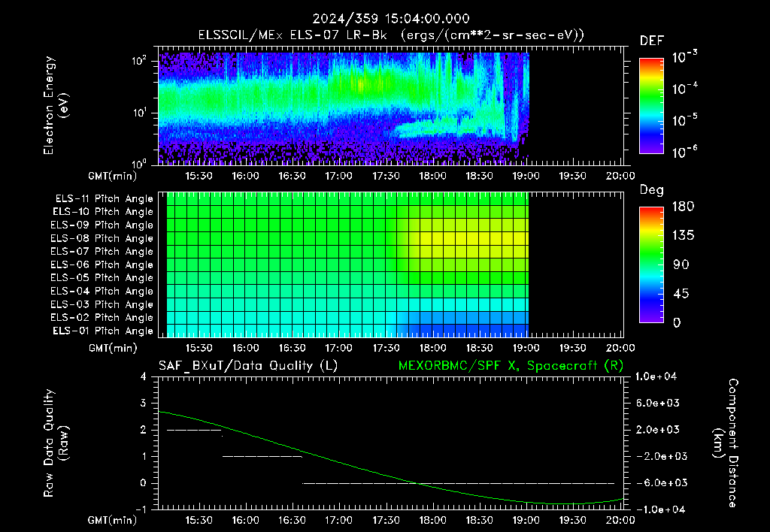This screenshot has width=770, height=532.
Task: Click the 90 tick on the Deg scale
Action: click(681, 265)
